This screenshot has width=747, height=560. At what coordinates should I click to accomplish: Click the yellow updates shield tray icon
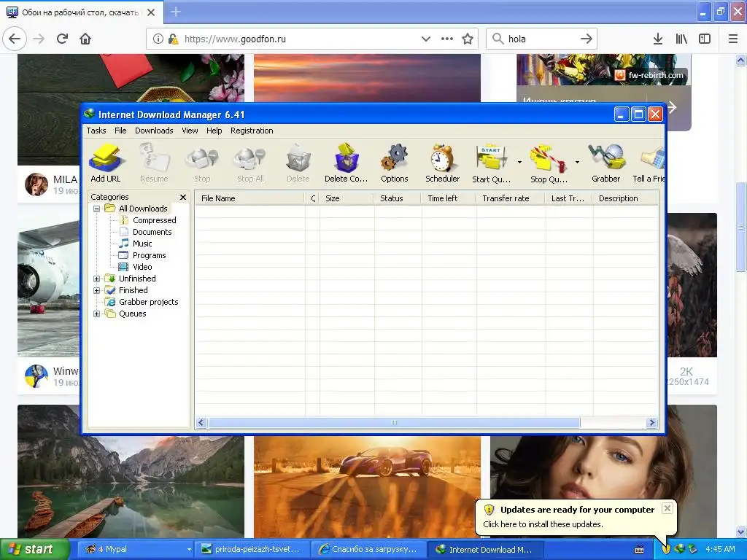666,549
